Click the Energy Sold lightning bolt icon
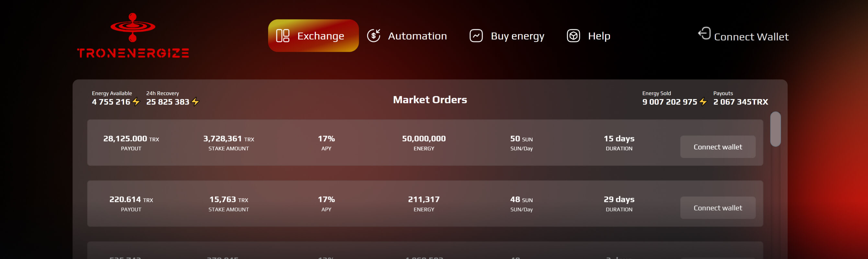Viewport: 868px width, 259px height. coord(703,102)
